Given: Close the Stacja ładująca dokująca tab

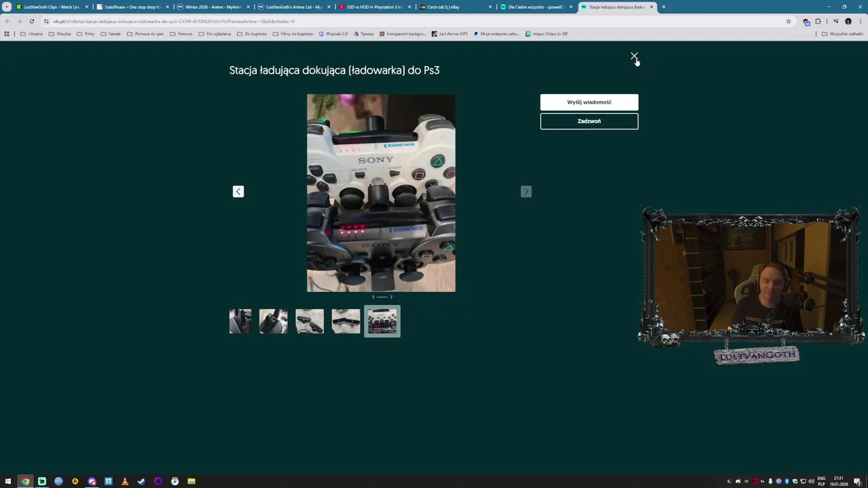Looking at the screenshot, I should 652,7.
